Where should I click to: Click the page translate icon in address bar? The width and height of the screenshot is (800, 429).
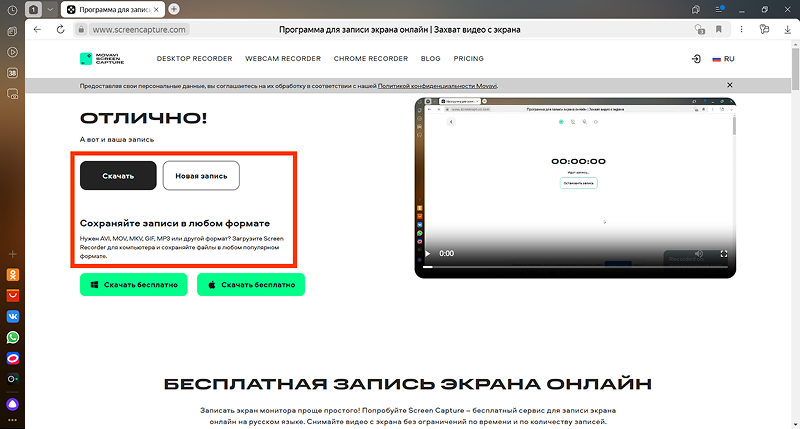699,30
